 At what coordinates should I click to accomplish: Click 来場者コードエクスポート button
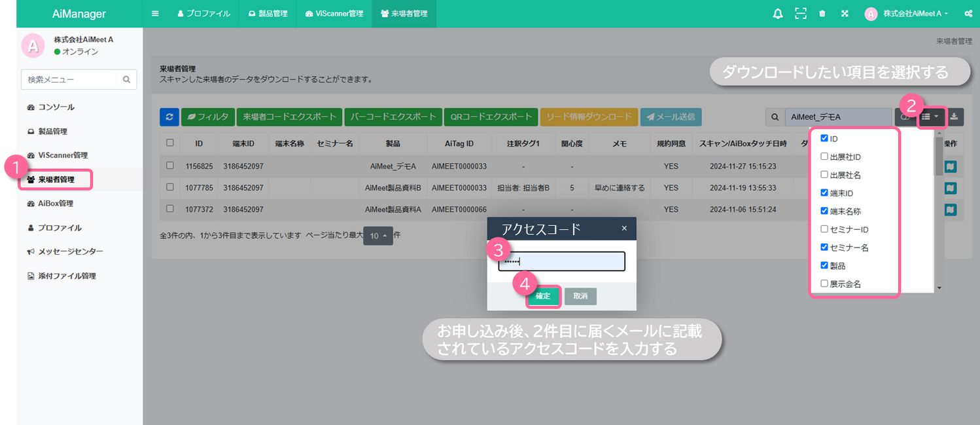click(289, 117)
